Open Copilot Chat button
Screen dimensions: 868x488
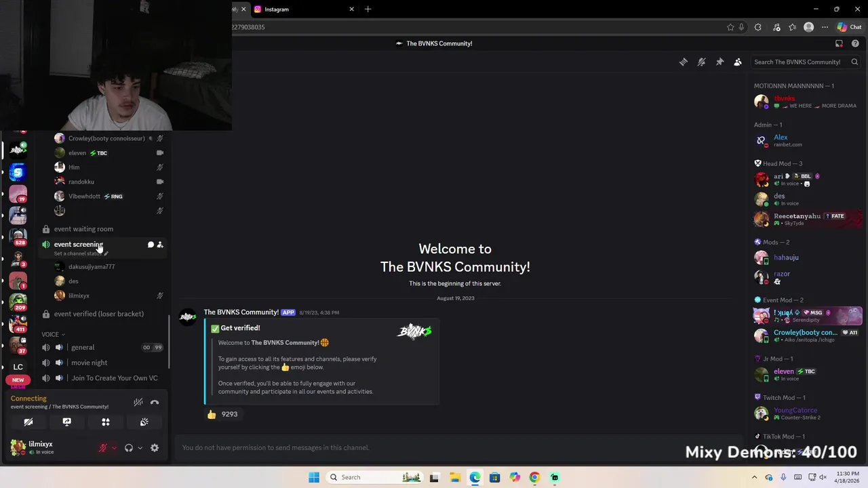click(x=849, y=27)
